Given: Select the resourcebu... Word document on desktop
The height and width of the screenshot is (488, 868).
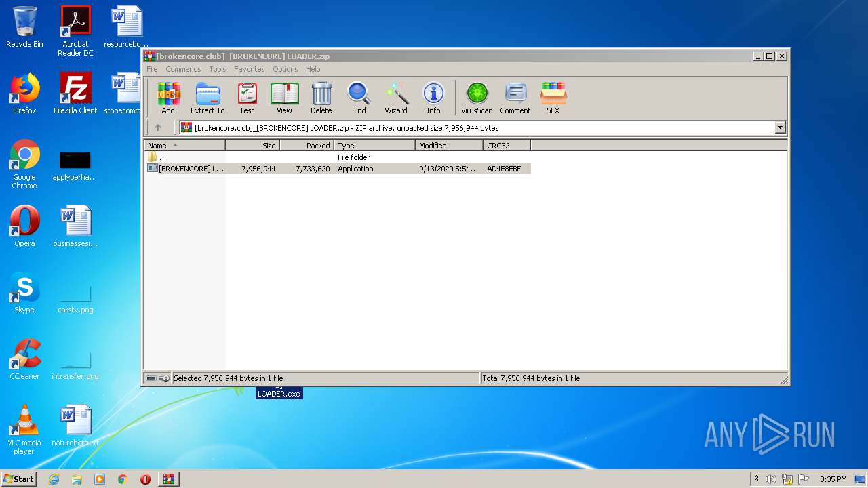Looking at the screenshot, I should coord(126,27).
